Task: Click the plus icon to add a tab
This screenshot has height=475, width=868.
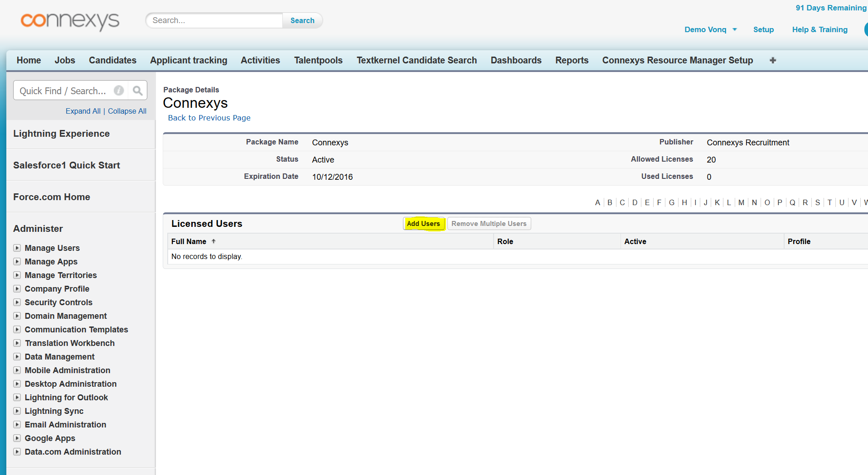Action: [x=773, y=60]
